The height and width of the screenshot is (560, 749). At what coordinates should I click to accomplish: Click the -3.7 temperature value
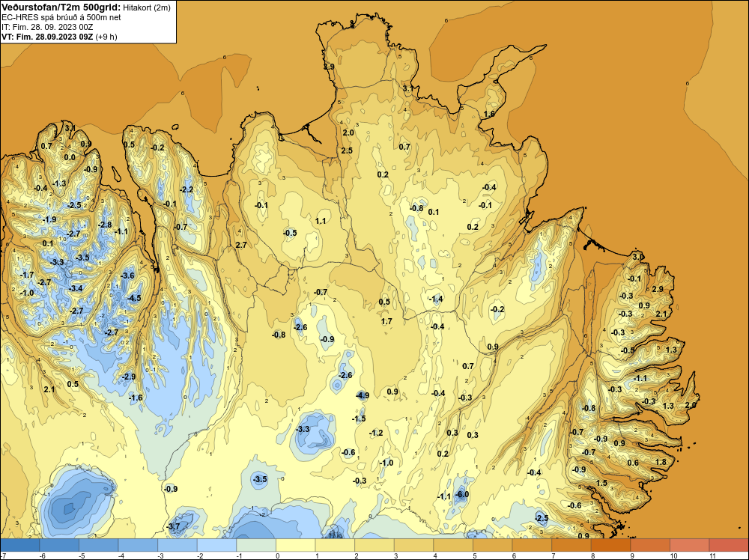point(174,526)
